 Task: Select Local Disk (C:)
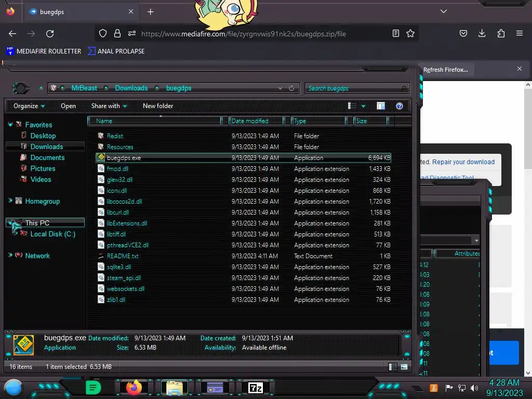52,234
